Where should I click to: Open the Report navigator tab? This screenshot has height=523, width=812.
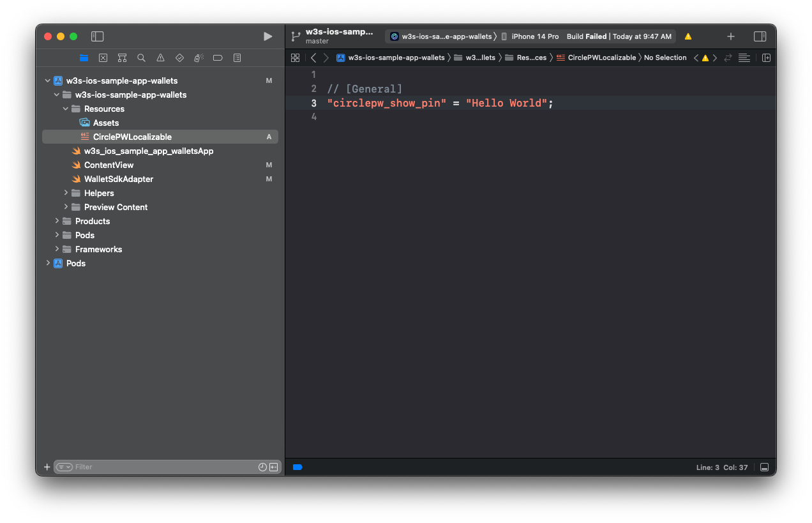pyautogui.click(x=237, y=57)
